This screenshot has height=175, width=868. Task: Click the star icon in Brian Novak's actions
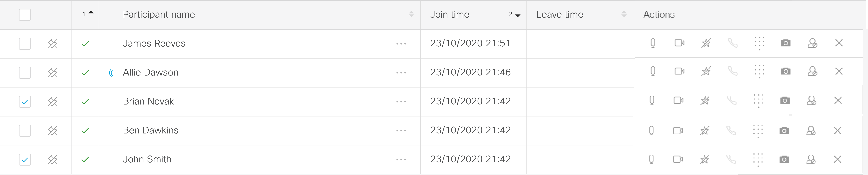coord(705,101)
